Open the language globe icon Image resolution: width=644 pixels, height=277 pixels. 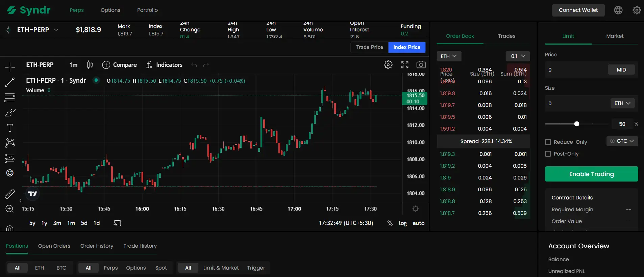[618, 10]
